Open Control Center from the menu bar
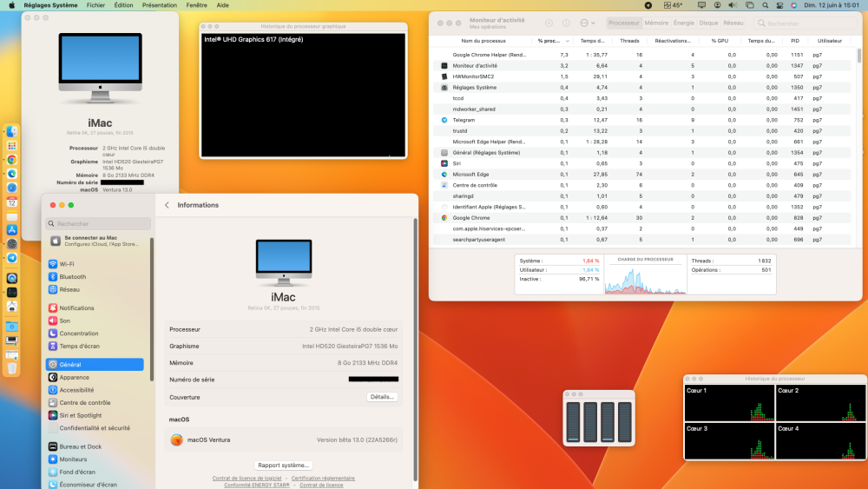This screenshot has width=868, height=489. pyautogui.click(x=779, y=5)
